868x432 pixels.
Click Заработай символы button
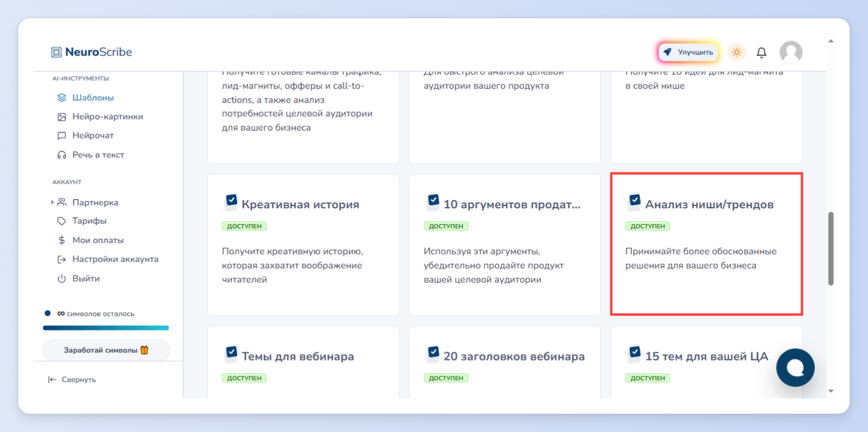(x=106, y=351)
